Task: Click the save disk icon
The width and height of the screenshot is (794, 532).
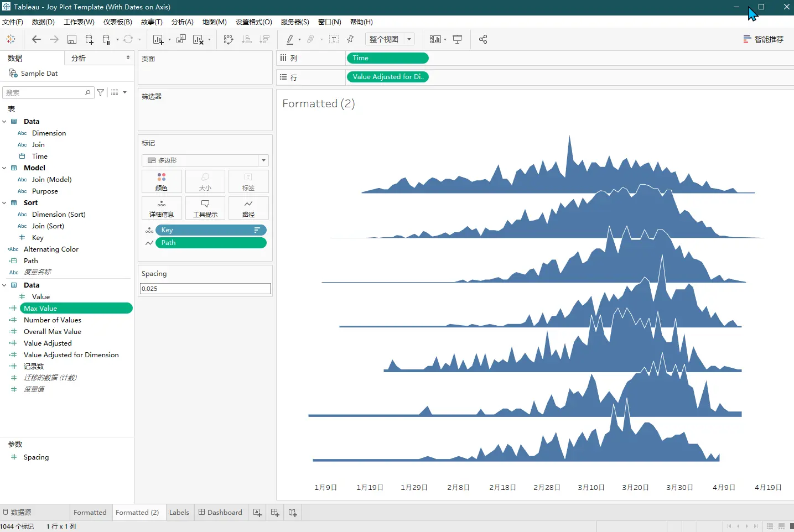Action: (x=72, y=39)
